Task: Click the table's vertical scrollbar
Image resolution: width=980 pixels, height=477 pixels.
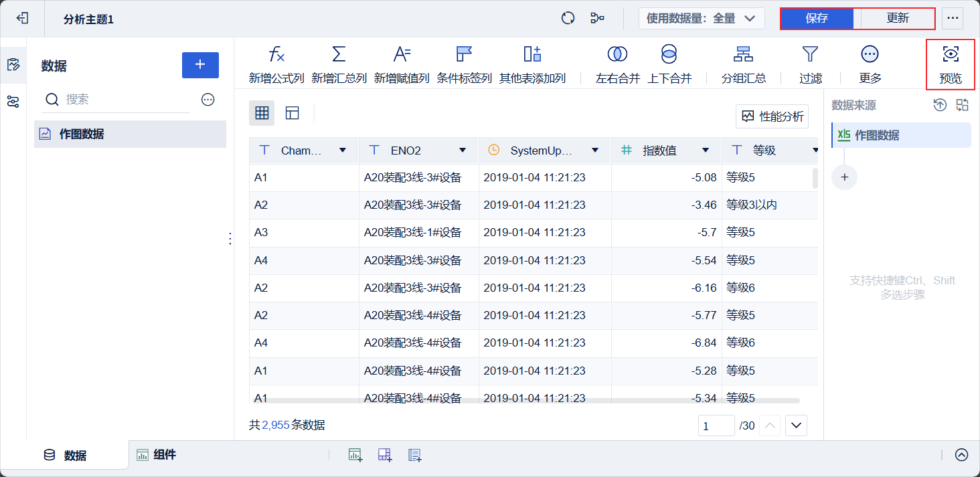Action: 815,178
